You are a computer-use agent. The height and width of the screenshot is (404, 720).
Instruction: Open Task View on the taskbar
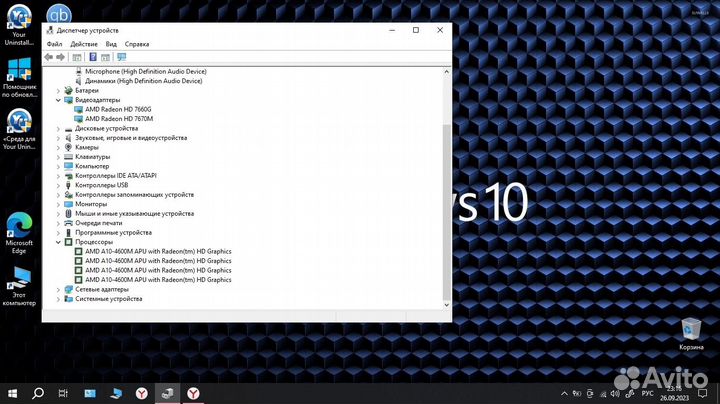(x=63, y=393)
